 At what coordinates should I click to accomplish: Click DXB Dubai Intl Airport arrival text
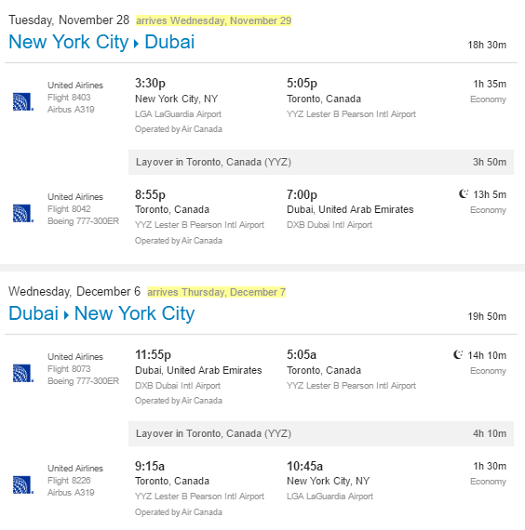[x=329, y=225]
